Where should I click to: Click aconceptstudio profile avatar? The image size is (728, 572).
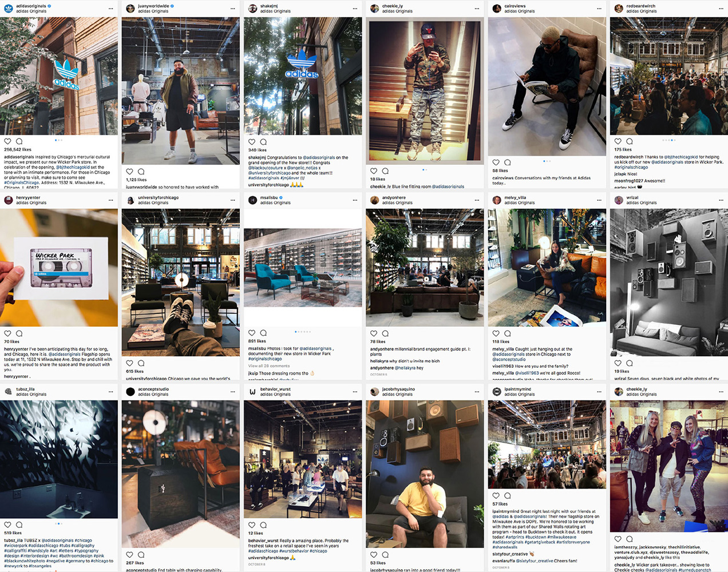click(130, 392)
